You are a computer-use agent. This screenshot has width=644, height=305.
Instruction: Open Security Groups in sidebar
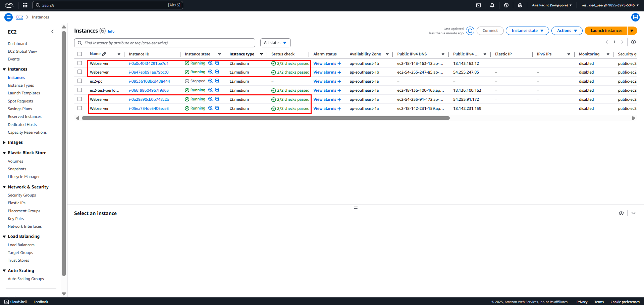[x=22, y=195]
